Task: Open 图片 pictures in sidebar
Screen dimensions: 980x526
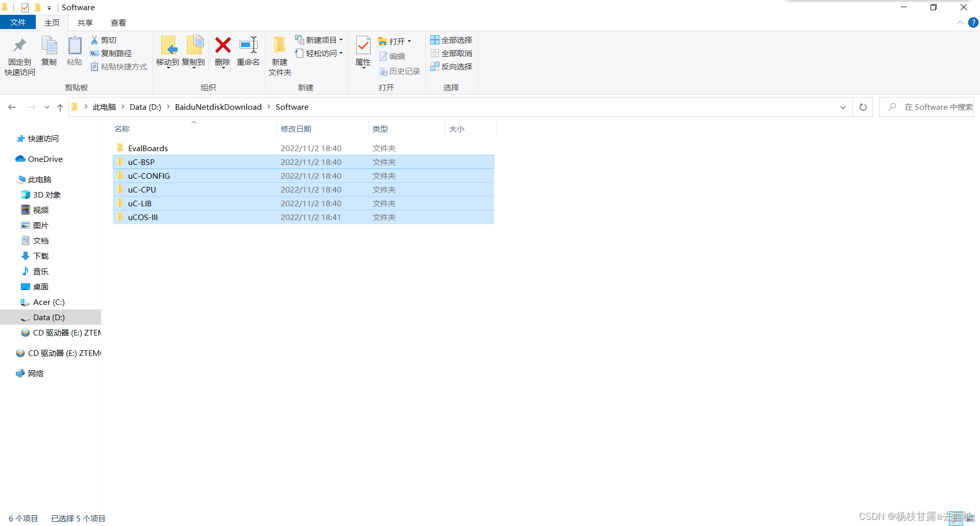Action: click(35, 225)
